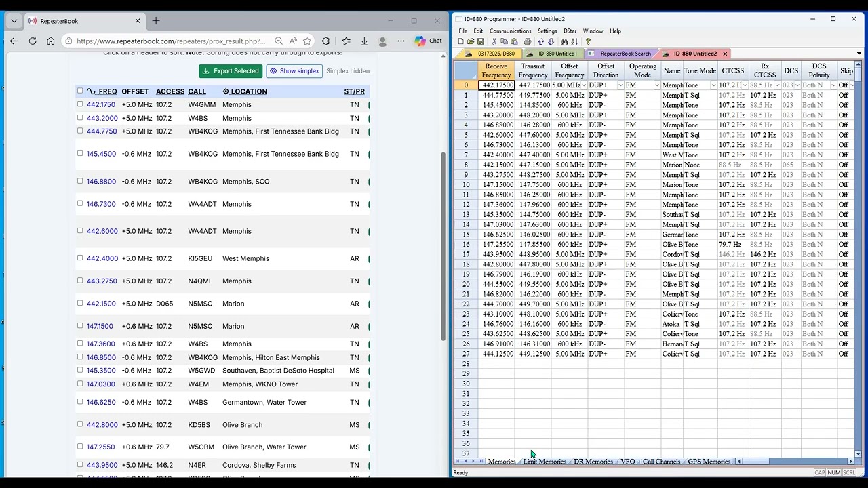This screenshot has width=868, height=488.
Task: Switch to DR Memories sheet tab
Action: (593, 462)
